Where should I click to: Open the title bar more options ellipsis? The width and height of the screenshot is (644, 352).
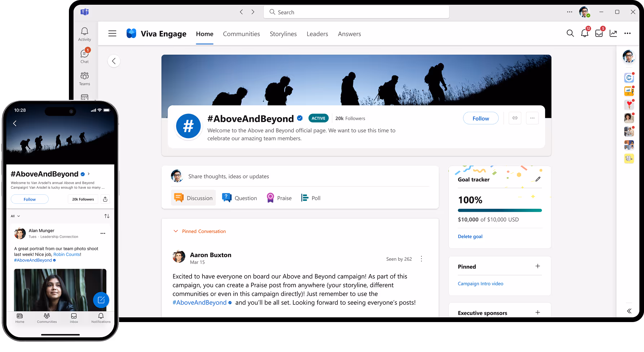tap(569, 12)
